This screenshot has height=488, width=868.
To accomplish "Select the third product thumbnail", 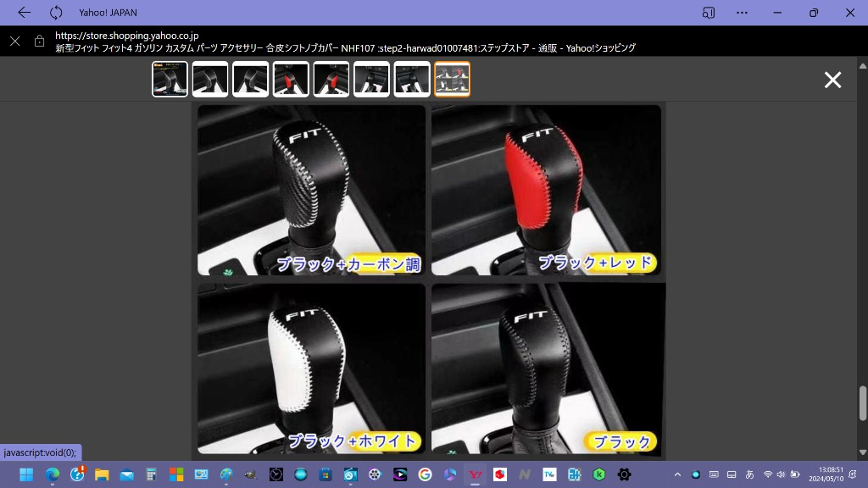I will coord(251,79).
